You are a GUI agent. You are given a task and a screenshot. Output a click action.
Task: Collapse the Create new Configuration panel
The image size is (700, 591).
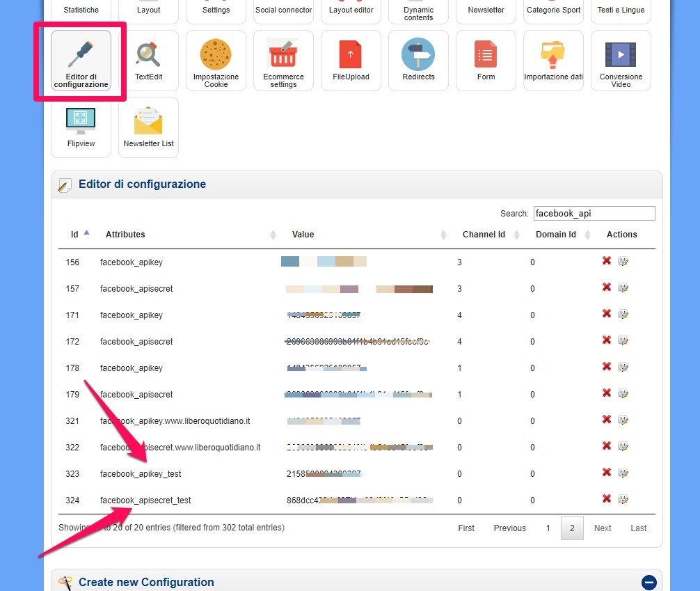(x=649, y=582)
